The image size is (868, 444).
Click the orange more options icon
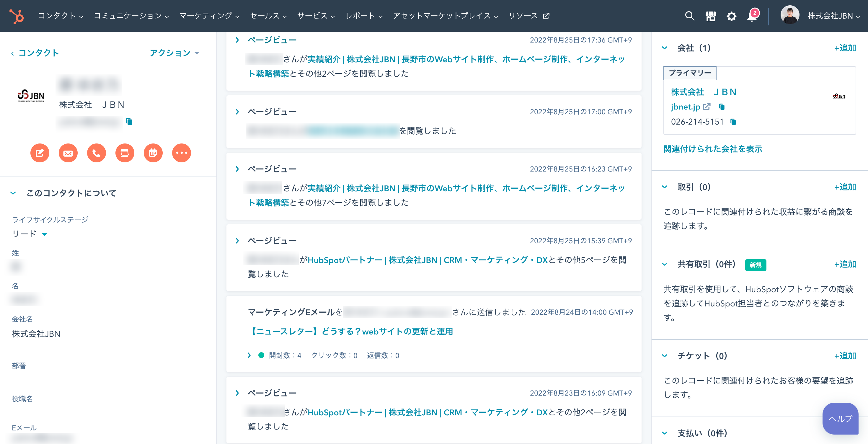[x=181, y=153]
